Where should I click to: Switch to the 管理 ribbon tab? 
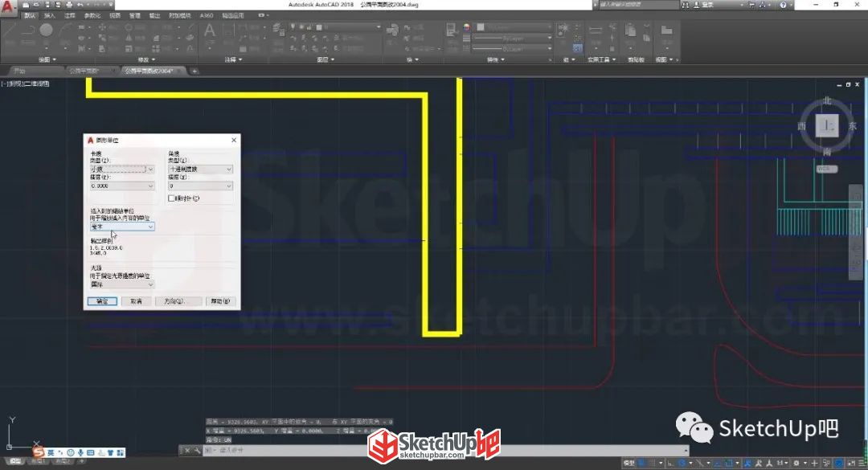pyautogui.click(x=134, y=15)
